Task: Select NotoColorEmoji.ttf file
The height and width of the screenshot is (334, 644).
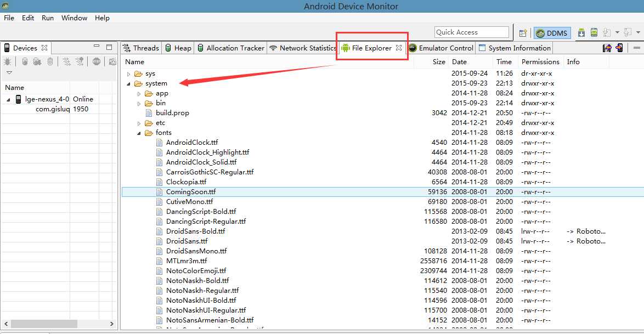Action: pyautogui.click(x=196, y=271)
